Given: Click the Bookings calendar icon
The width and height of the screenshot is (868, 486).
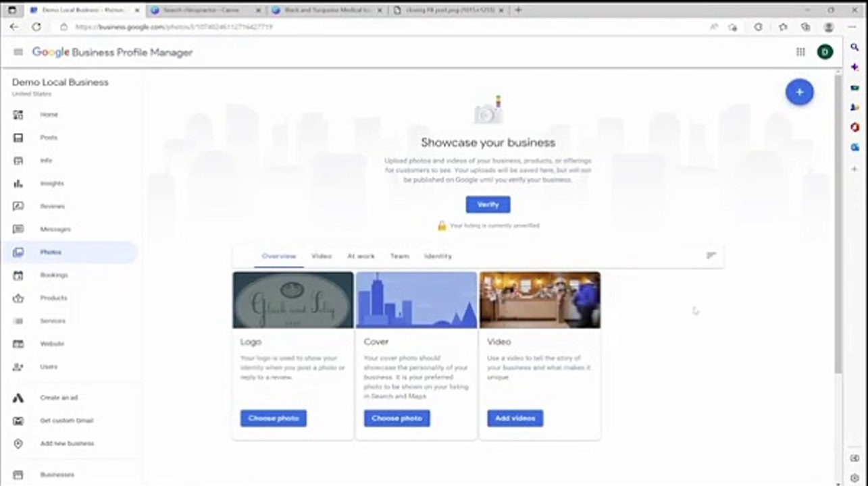Looking at the screenshot, I should pyautogui.click(x=18, y=275).
